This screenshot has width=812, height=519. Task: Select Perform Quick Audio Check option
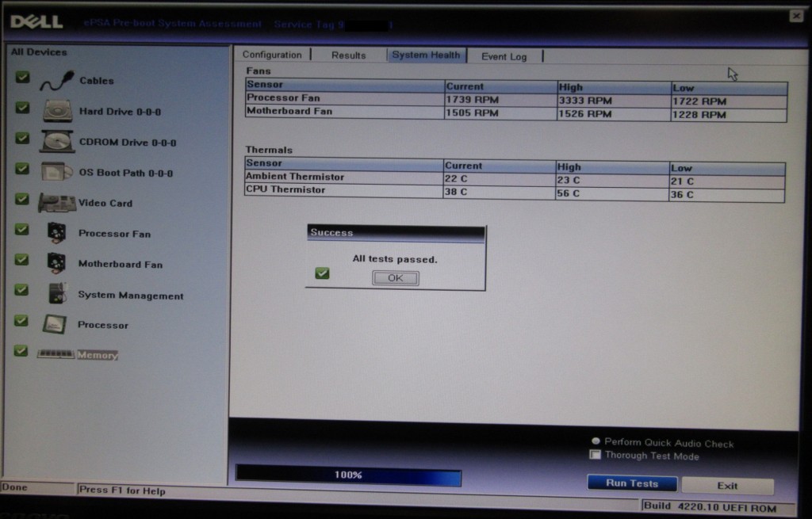596,441
